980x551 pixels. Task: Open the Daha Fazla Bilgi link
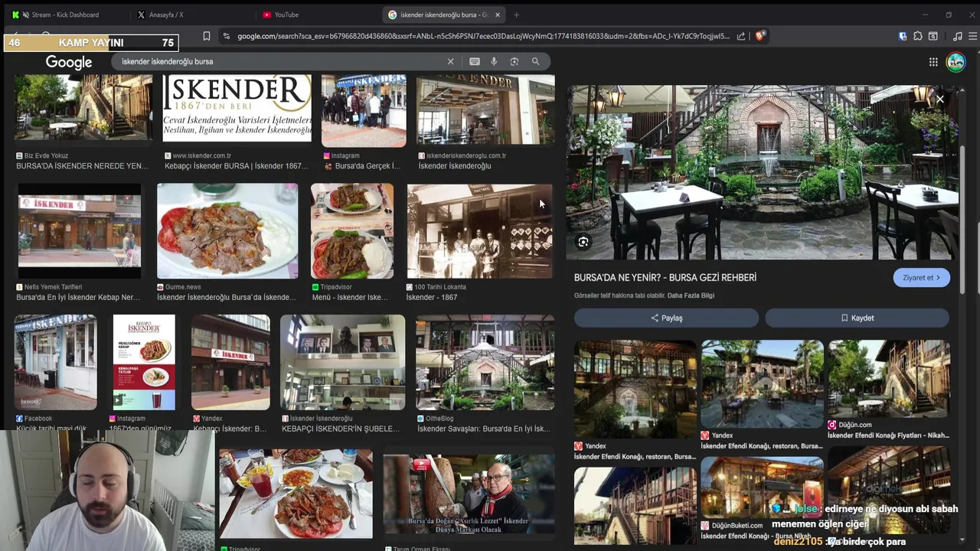tap(691, 295)
